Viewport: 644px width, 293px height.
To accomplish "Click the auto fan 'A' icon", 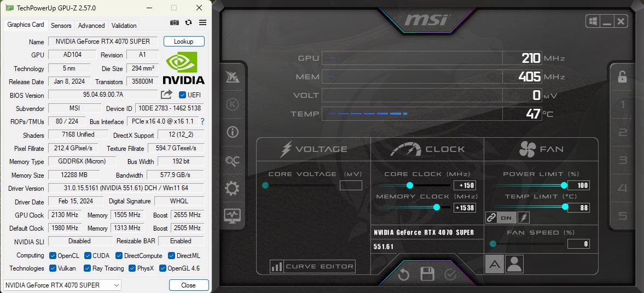I will 495,264.
